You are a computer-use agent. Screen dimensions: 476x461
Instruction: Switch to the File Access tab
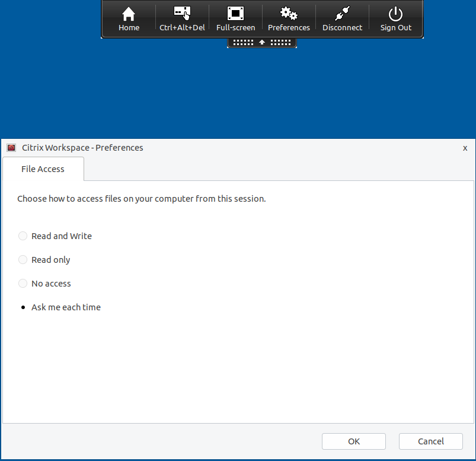[43, 168]
